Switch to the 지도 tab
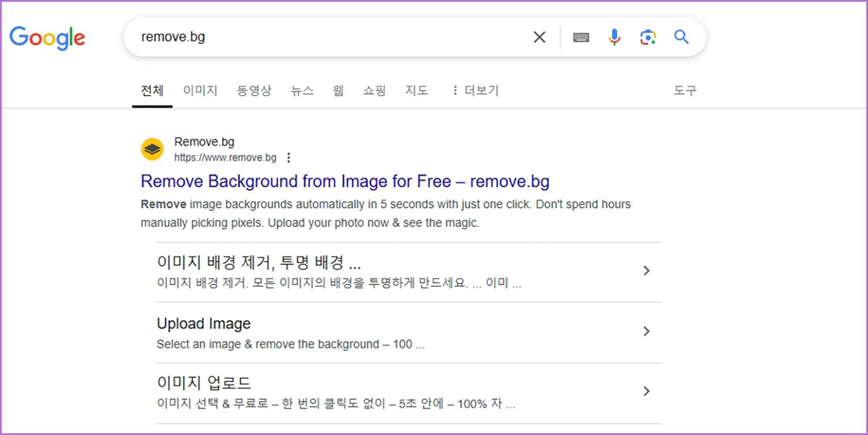The image size is (868, 435). click(417, 90)
